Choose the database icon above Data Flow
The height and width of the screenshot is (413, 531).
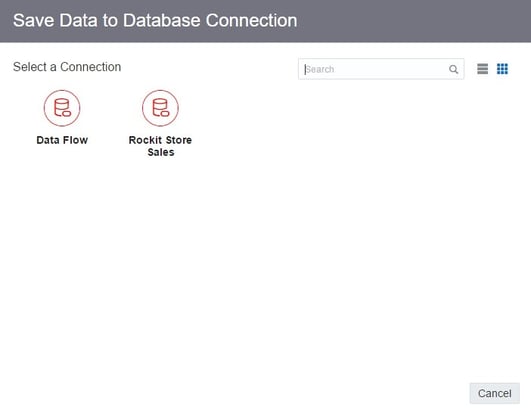[62, 108]
